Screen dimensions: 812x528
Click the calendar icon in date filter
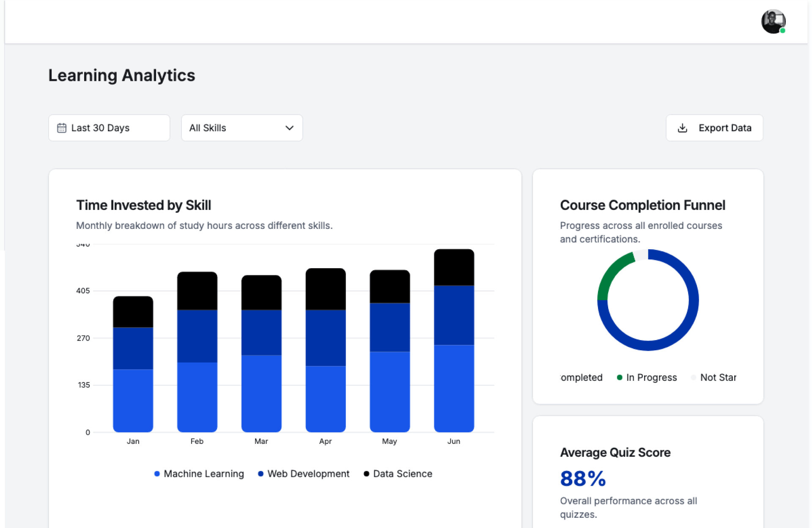(62, 128)
